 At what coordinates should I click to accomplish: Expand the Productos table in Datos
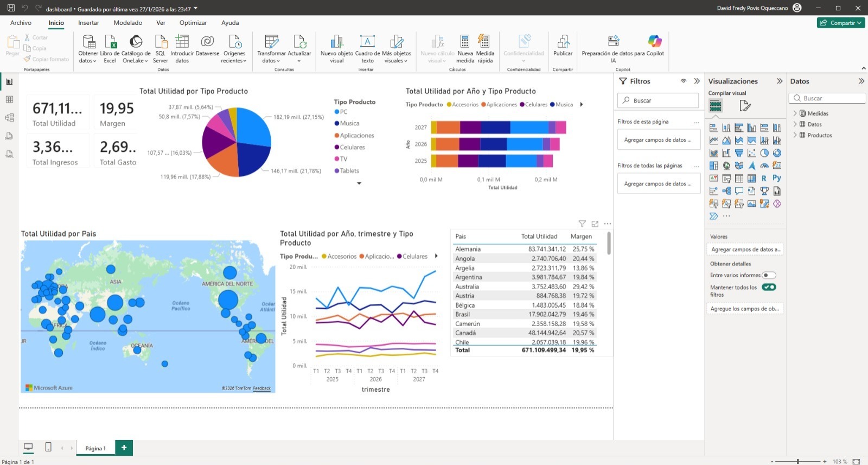tap(795, 135)
